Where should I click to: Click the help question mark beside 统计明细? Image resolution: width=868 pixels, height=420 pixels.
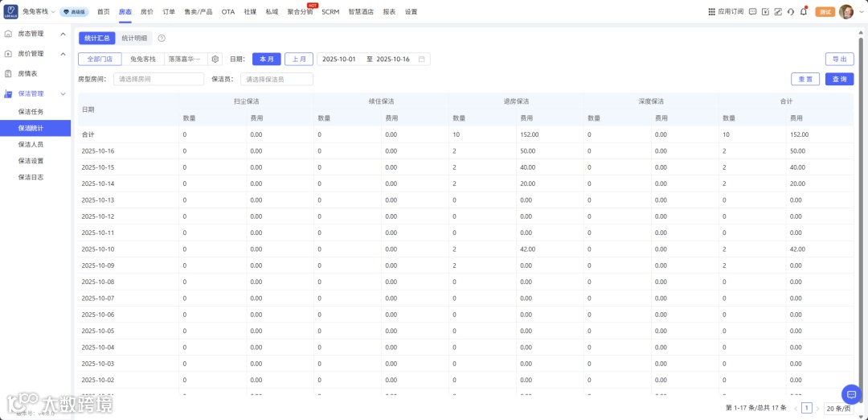pyautogui.click(x=162, y=39)
